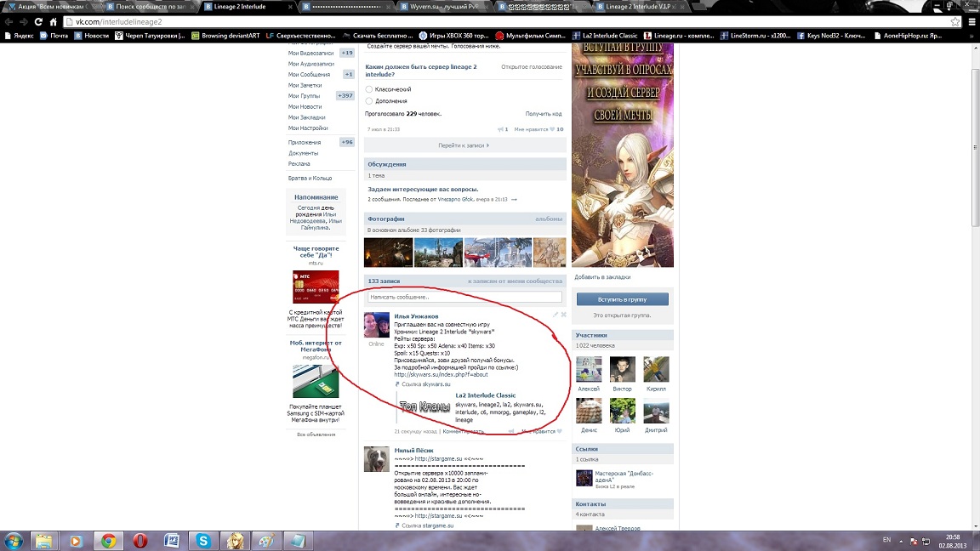
Task: Open the Paint palette taskbar icon
Action: (x=266, y=541)
